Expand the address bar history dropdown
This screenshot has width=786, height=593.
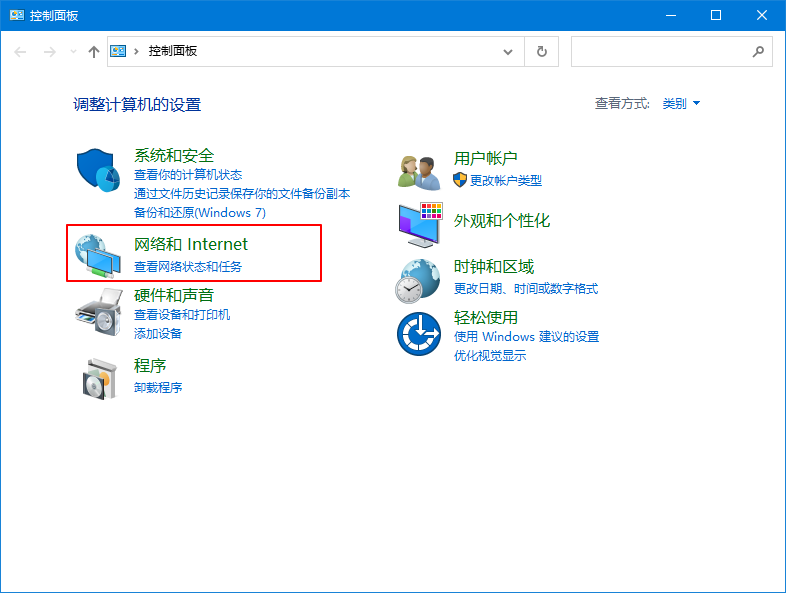pyautogui.click(x=508, y=51)
